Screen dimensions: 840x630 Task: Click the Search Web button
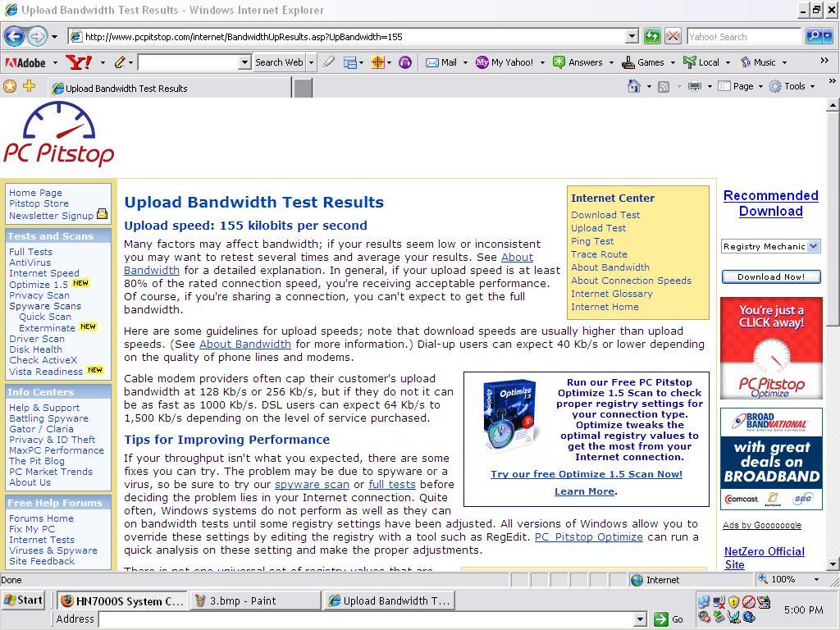click(279, 62)
